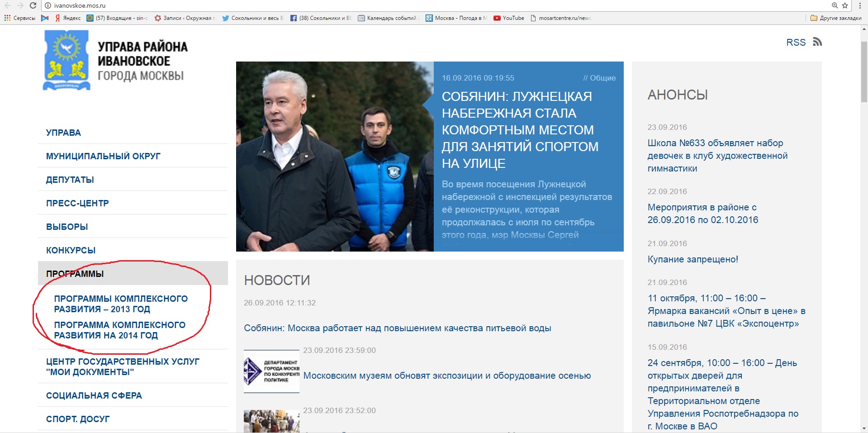Click the НОВОСТИ section heading
The width and height of the screenshot is (868, 433).
277,280
